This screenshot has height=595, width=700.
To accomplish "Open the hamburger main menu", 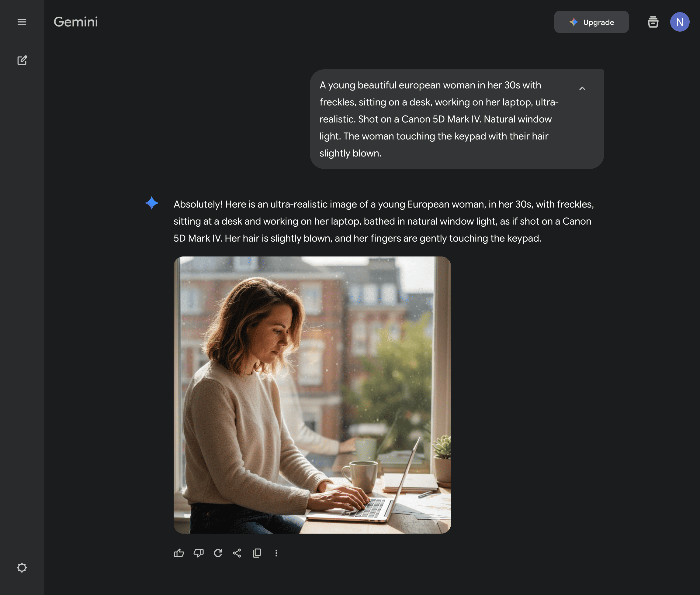I will (22, 22).
